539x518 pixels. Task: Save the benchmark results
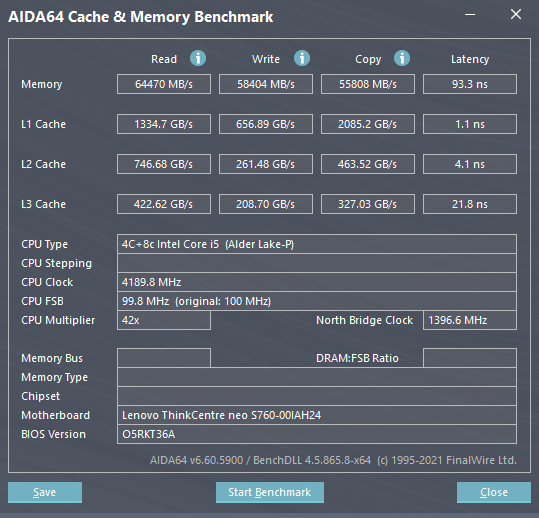pyautogui.click(x=45, y=492)
